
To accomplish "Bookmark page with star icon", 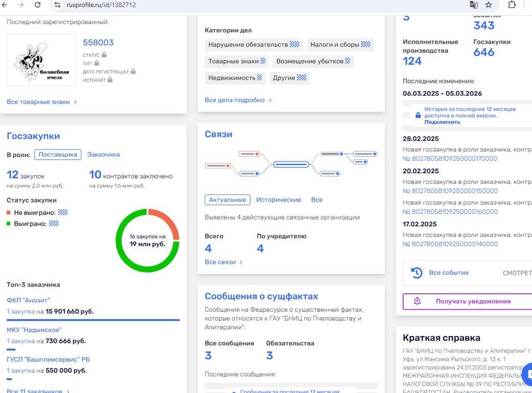I will [x=489, y=5].
